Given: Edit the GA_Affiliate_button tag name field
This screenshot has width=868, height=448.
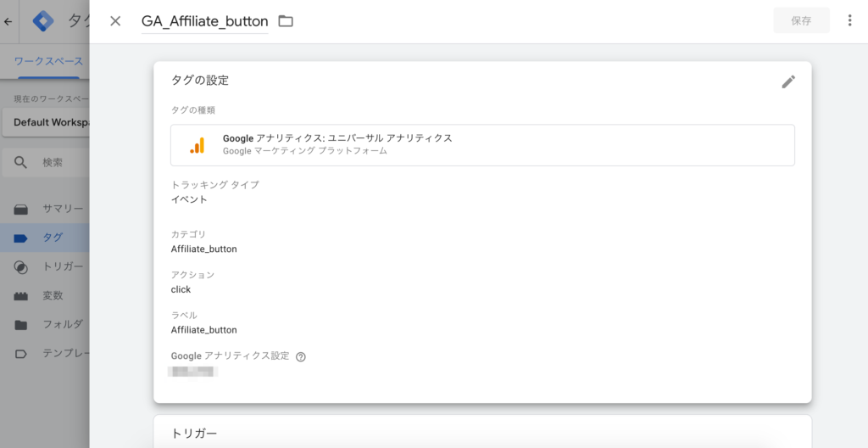Looking at the screenshot, I should (204, 21).
